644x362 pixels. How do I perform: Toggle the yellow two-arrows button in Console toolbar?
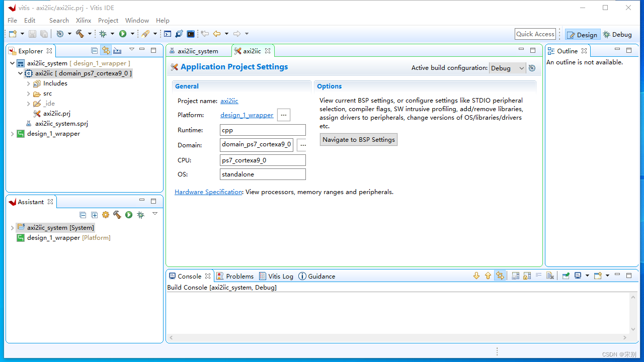coord(500,276)
